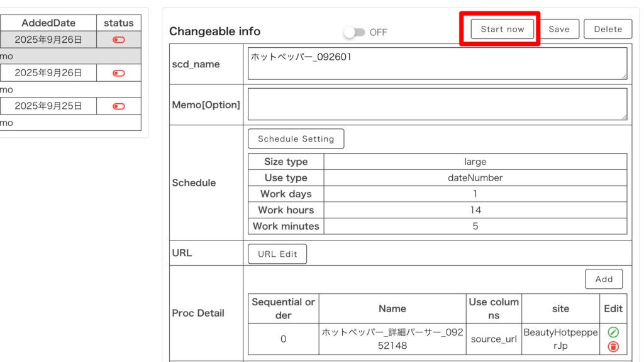The width and height of the screenshot is (644, 362).
Task: Click the AddedDate column header
Action: (48, 23)
